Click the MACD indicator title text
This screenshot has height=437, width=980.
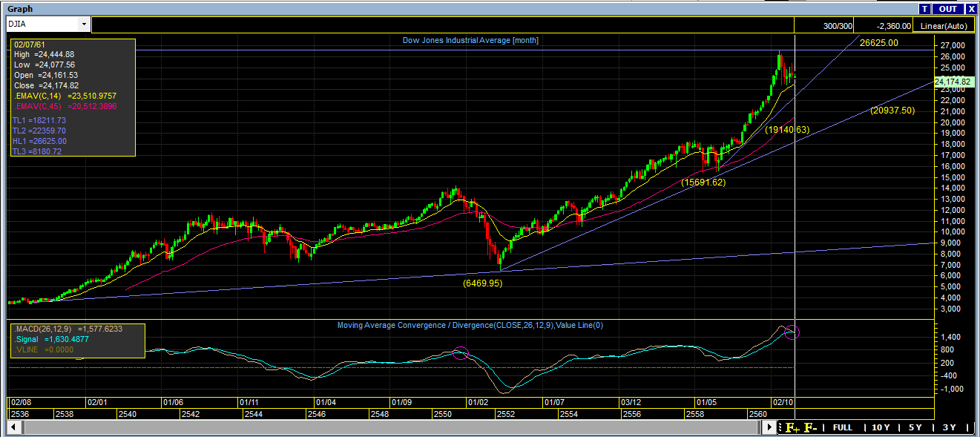pyautogui.click(x=470, y=325)
